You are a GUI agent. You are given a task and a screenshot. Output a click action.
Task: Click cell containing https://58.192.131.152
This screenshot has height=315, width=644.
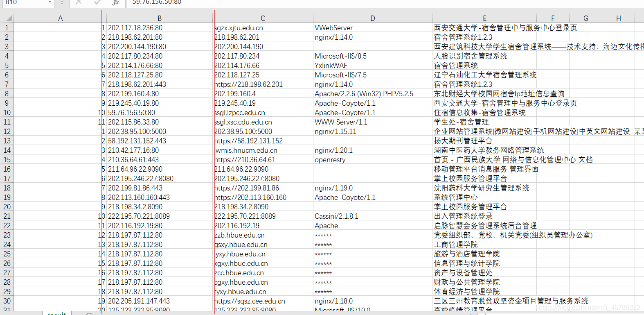[263, 141]
